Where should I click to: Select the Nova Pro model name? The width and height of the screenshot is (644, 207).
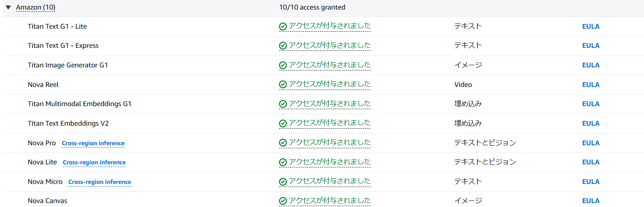[42, 143]
